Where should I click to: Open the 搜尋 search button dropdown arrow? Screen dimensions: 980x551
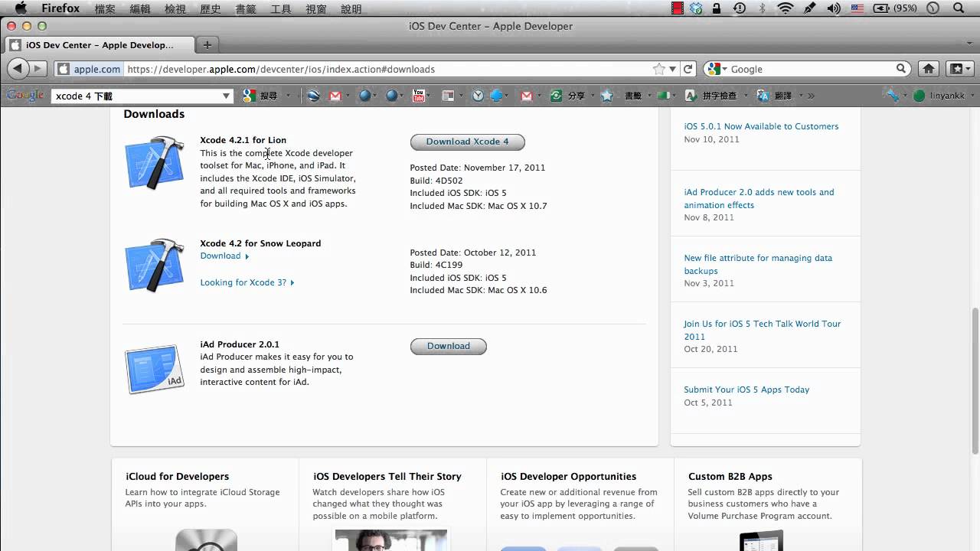coord(288,96)
